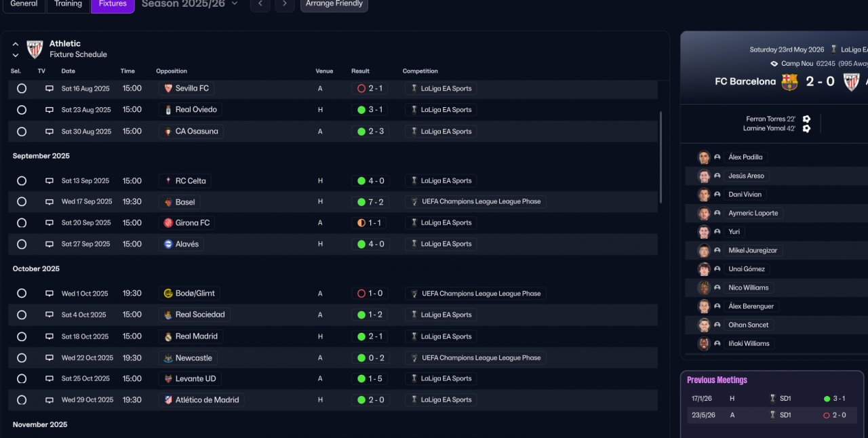Select the RC Celta fixture radio button
Viewport: 868px width, 438px height.
point(22,181)
